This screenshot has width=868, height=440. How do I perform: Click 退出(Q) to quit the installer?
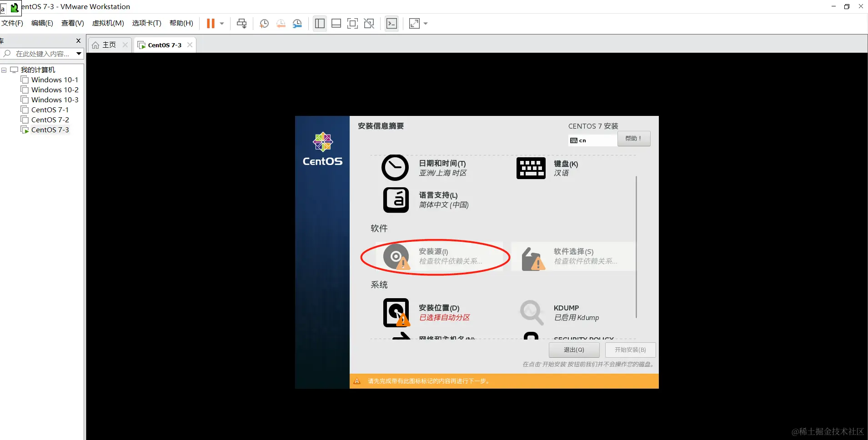tap(574, 350)
